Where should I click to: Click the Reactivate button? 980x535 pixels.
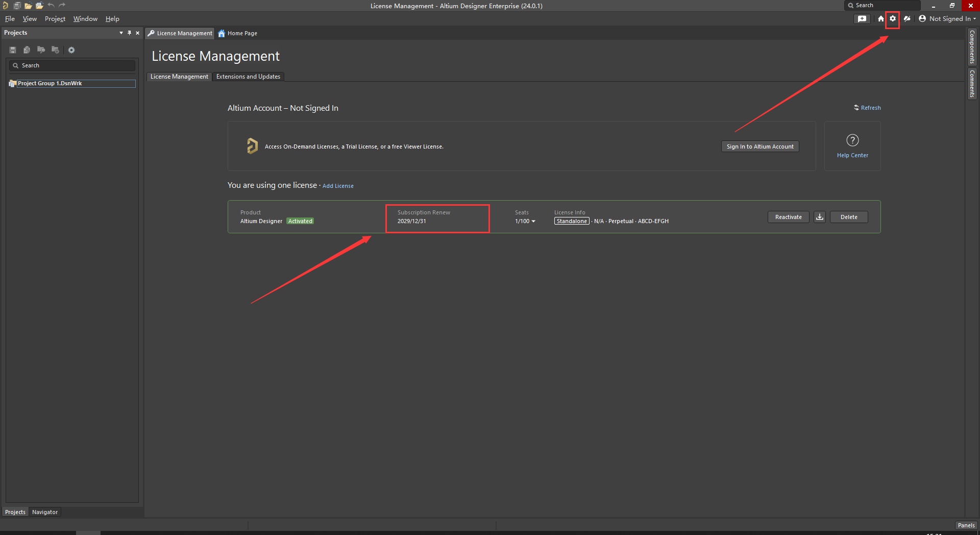789,217
